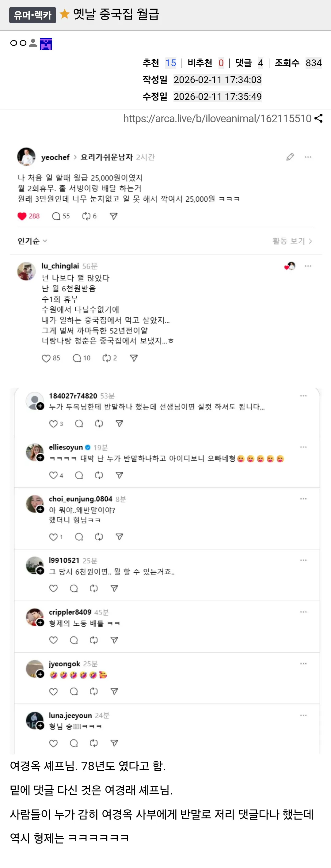
Task: Open the comment bubble on lu_chinglai's reply
Action: (77, 358)
